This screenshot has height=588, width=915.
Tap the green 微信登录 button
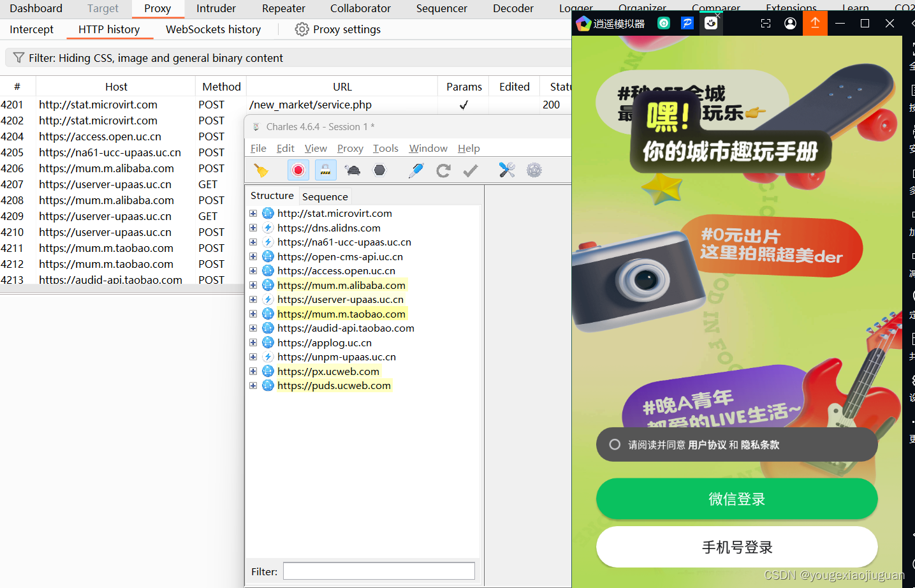pyautogui.click(x=737, y=499)
